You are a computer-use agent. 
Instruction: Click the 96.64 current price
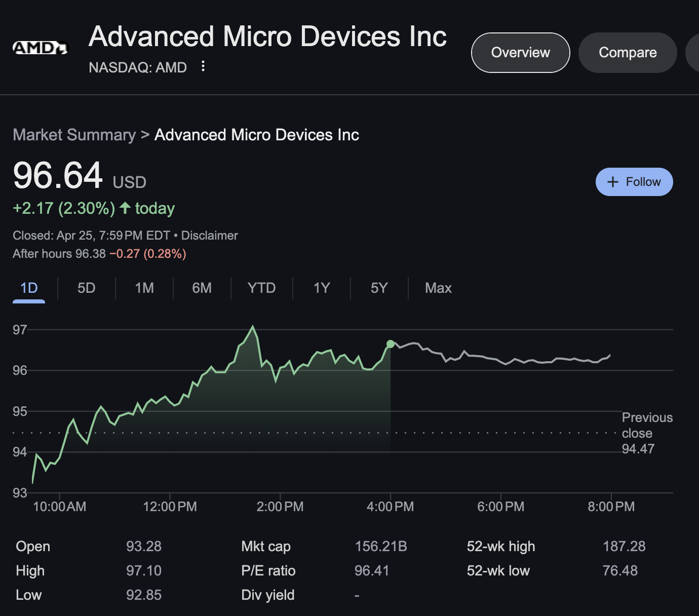58,176
